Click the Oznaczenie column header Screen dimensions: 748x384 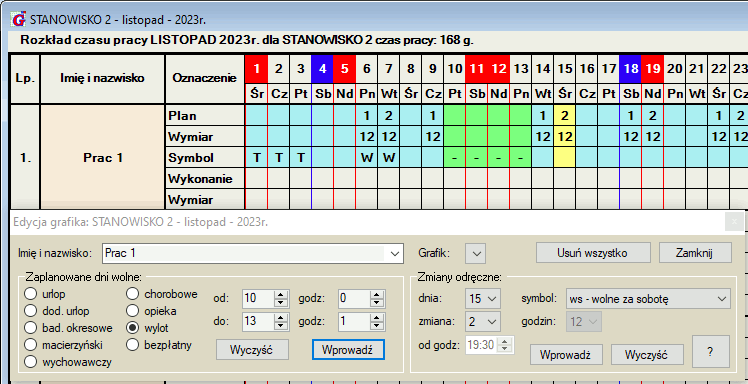(205, 79)
